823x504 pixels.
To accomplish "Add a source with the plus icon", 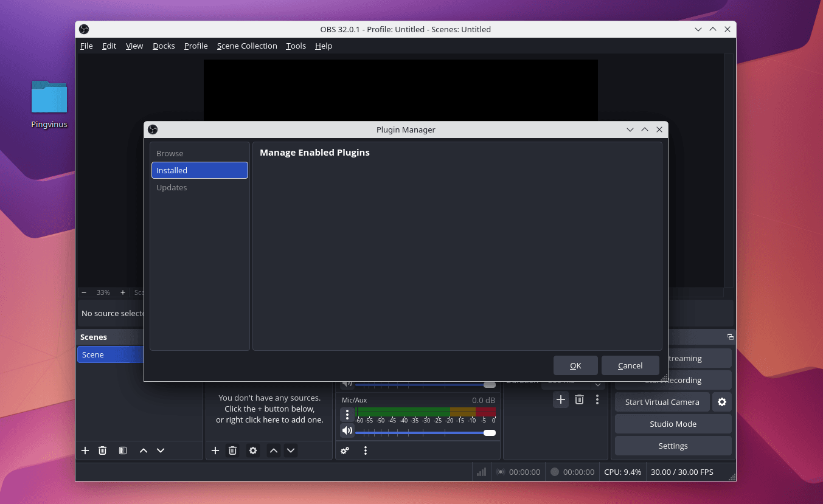I will [x=215, y=450].
